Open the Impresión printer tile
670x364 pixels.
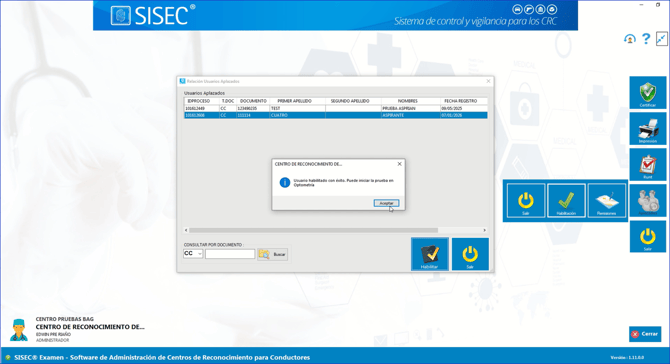point(648,129)
